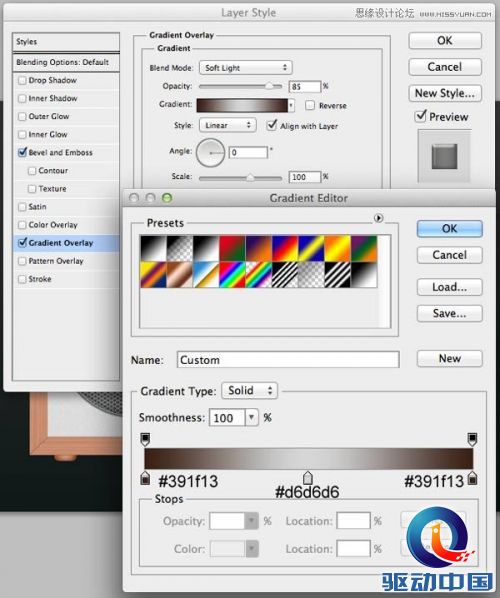Choose the copper gradient preset
The height and width of the screenshot is (598, 500).
[x=180, y=275]
